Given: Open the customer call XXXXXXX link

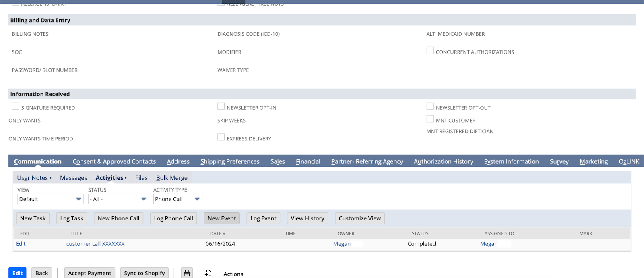Looking at the screenshot, I should click(x=95, y=244).
